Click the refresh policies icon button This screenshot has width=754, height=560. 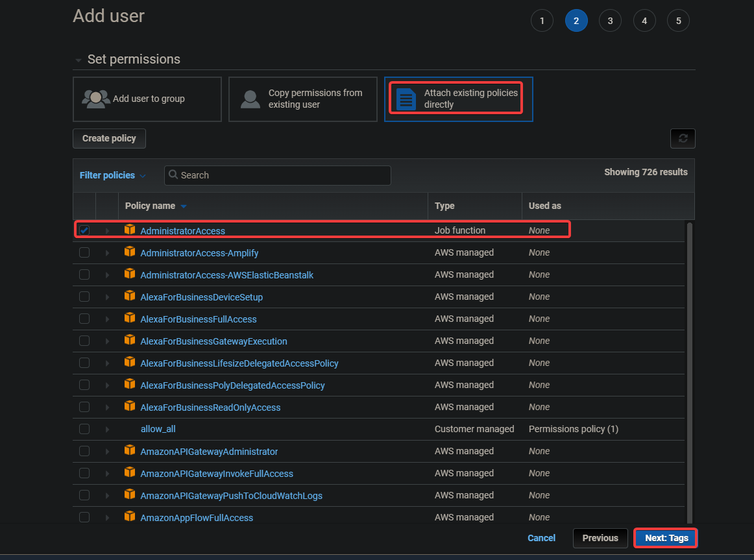pos(683,138)
